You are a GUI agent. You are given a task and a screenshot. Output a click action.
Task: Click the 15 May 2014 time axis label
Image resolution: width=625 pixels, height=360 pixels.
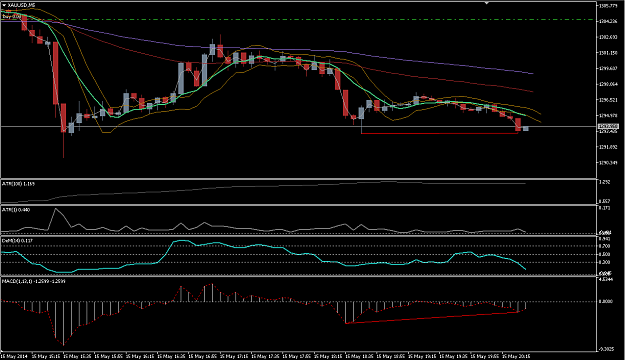click(14, 356)
